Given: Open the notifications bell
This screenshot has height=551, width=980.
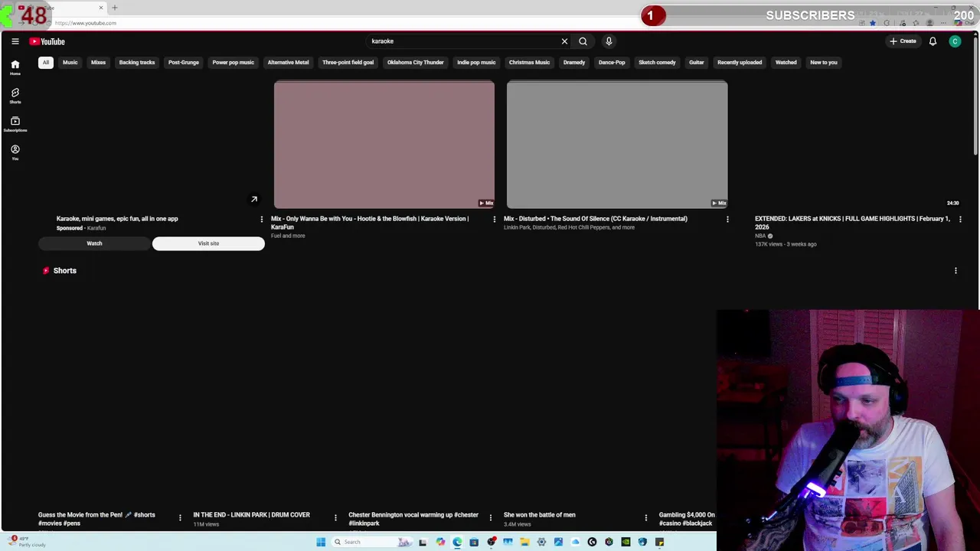Looking at the screenshot, I should (x=933, y=41).
